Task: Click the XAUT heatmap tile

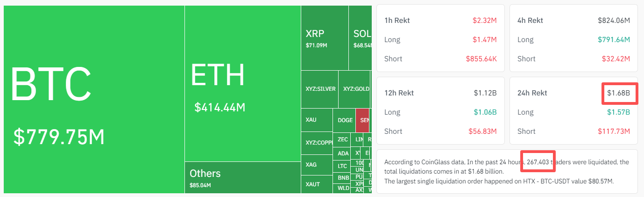Action: pyautogui.click(x=316, y=184)
